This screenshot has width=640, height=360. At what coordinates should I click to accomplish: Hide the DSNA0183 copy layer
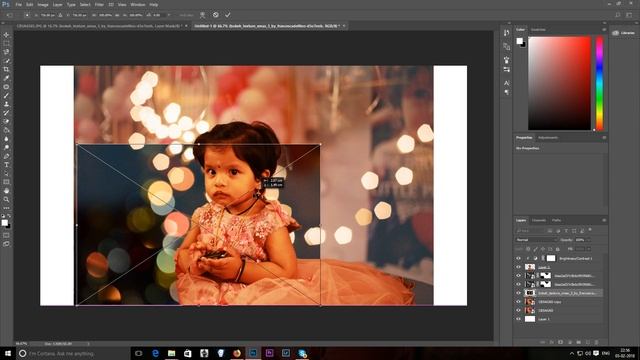(518, 302)
